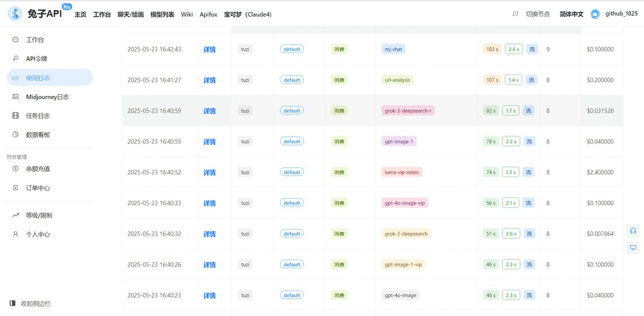Click the $0.500000 cost cell
644x316 pixels.
point(601,49)
